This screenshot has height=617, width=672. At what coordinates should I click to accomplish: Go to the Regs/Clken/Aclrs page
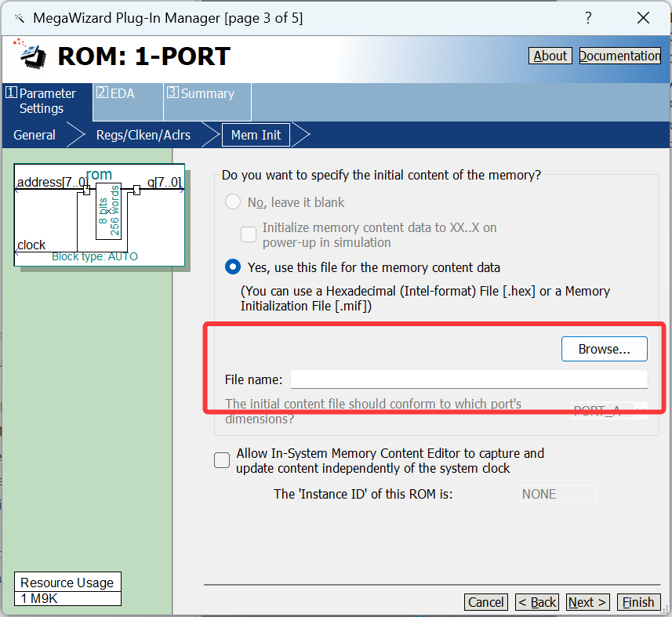click(x=143, y=135)
